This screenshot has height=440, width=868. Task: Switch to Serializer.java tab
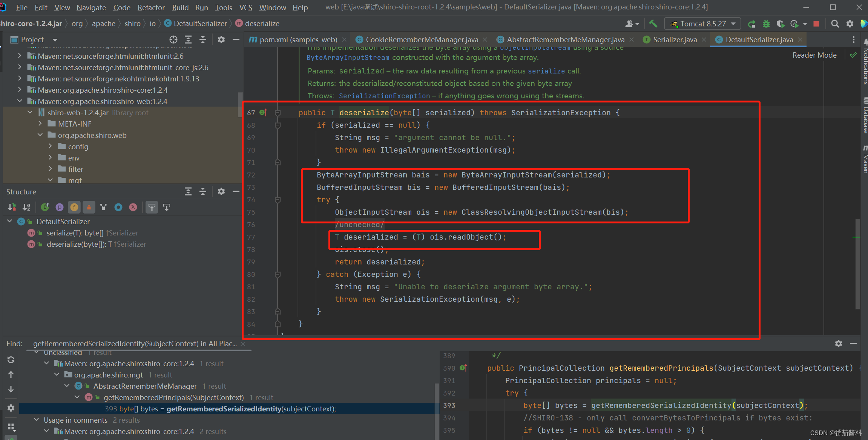click(675, 40)
